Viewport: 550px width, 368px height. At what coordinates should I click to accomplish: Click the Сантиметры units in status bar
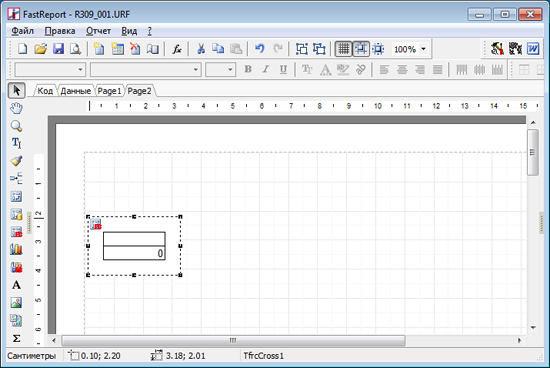pyautogui.click(x=32, y=356)
